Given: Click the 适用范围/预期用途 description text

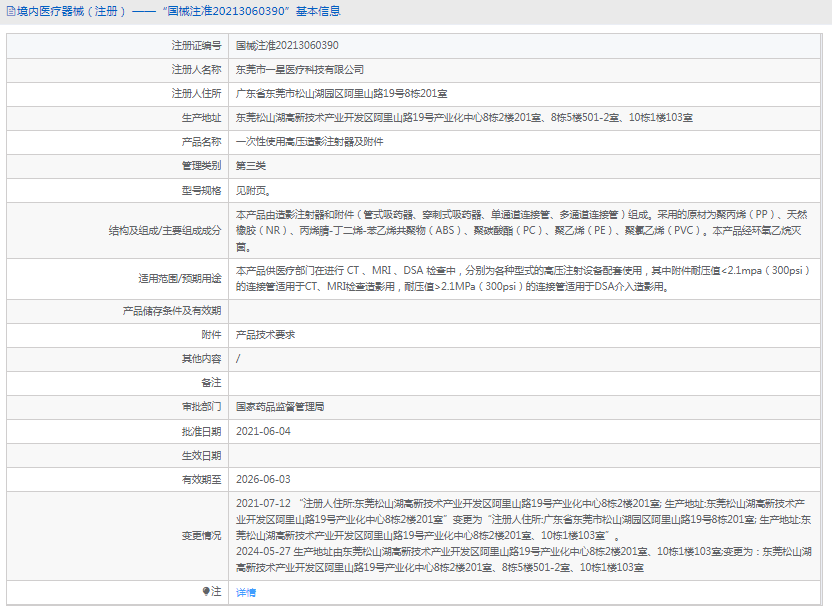Looking at the screenshot, I should click(521, 278).
